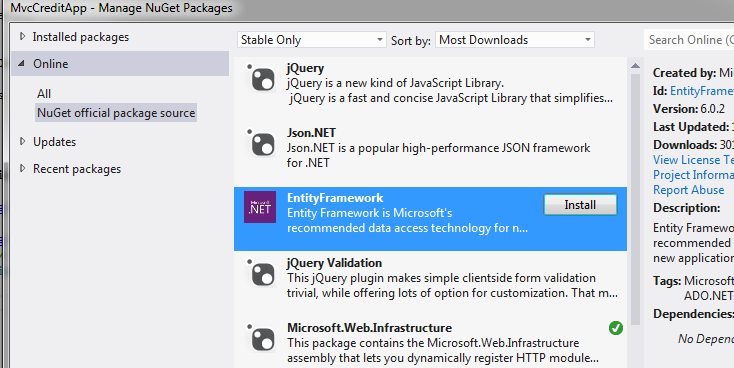This screenshot has height=368, width=734.
Task: Expand the Recent packages section
Action: click(22, 169)
